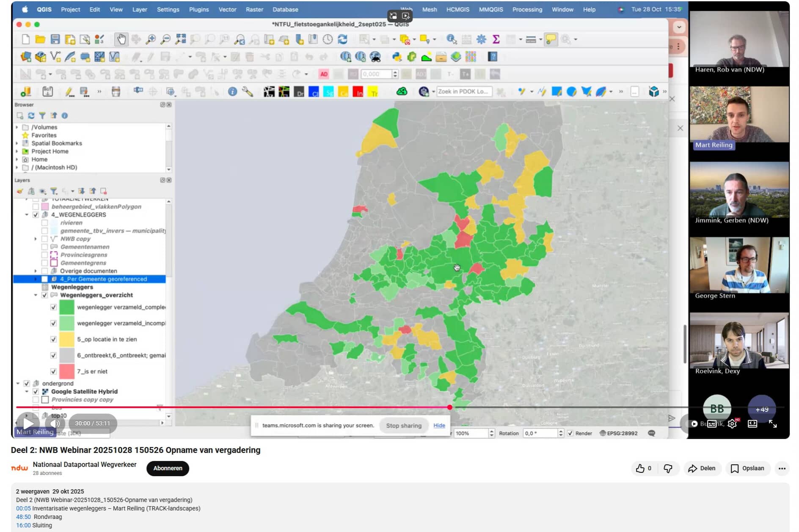Click the Save Project floppy icon

[55, 39]
